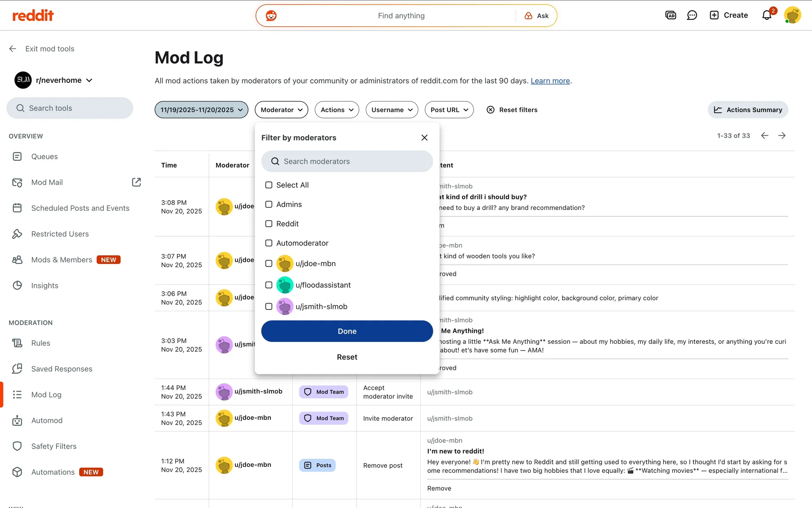Follow the Learn more link

pyautogui.click(x=550, y=81)
